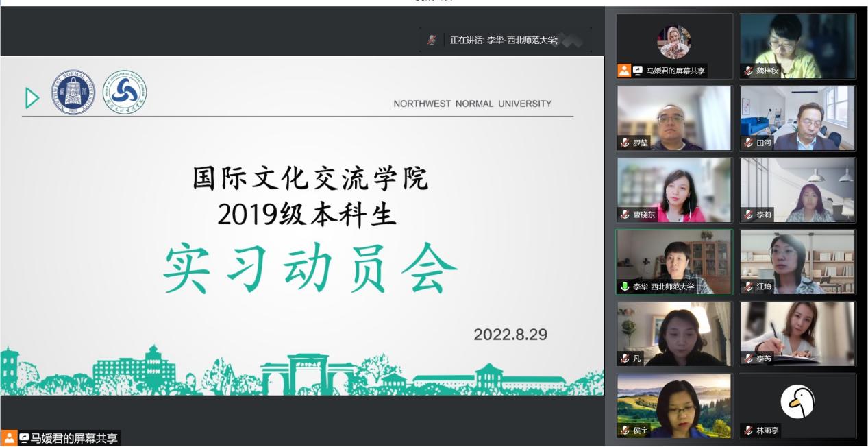Click the 2022.8.29 date on the slide
The height and width of the screenshot is (447, 868).
(x=510, y=335)
